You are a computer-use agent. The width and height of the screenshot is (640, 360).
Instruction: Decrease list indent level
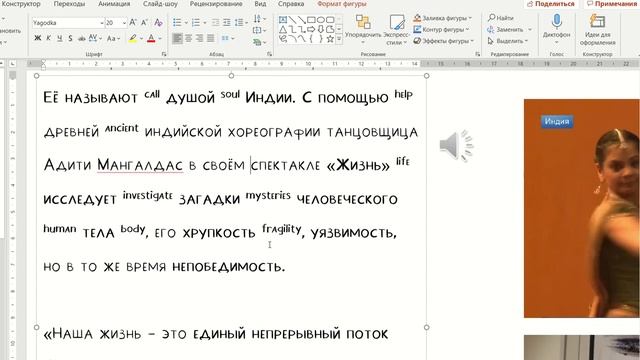216,23
